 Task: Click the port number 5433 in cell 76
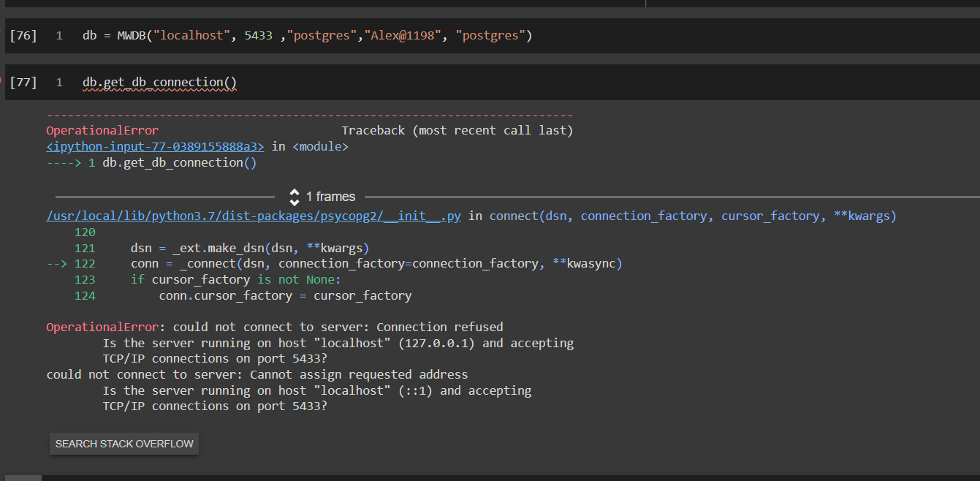(x=259, y=36)
